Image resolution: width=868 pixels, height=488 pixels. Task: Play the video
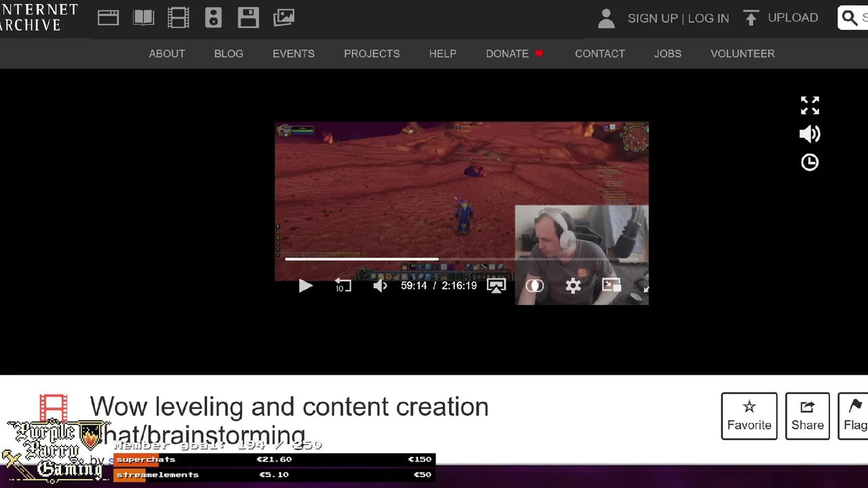pyautogui.click(x=306, y=286)
